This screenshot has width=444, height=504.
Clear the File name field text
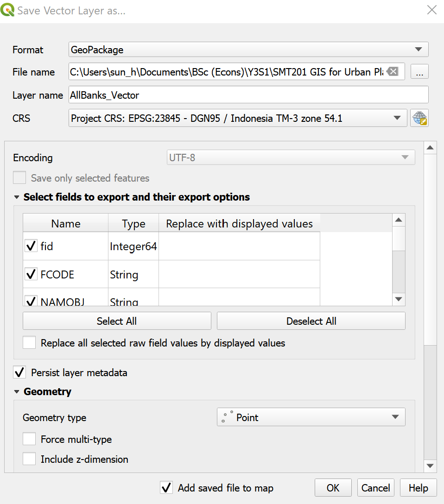[392, 71]
